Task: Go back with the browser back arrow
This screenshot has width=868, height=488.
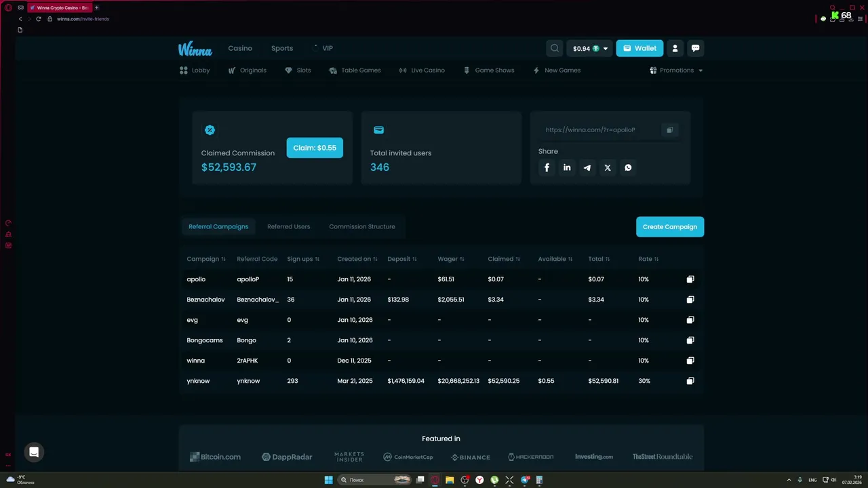Action: (20, 19)
